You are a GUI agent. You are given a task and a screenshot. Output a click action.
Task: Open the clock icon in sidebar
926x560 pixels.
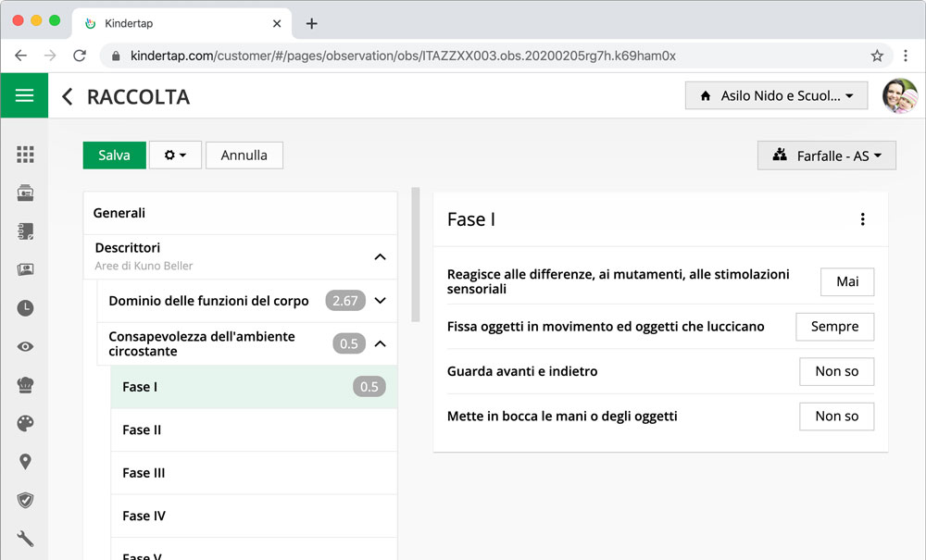pyautogui.click(x=25, y=308)
